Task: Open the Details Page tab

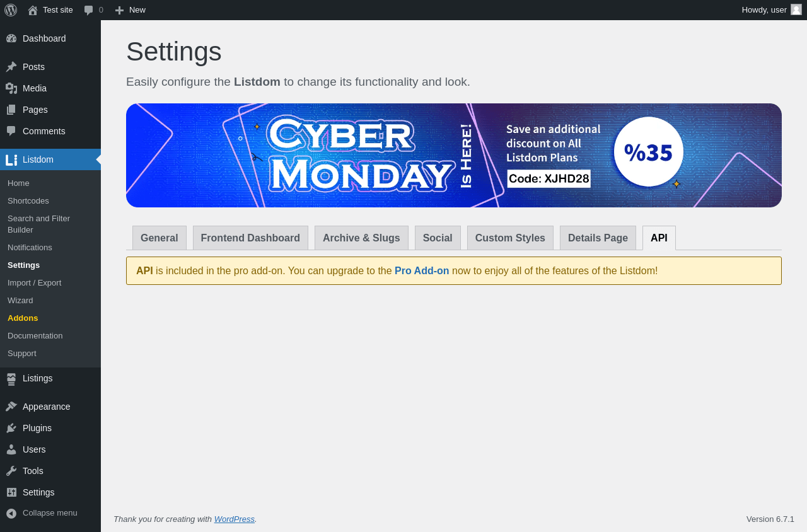Action: (x=598, y=238)
